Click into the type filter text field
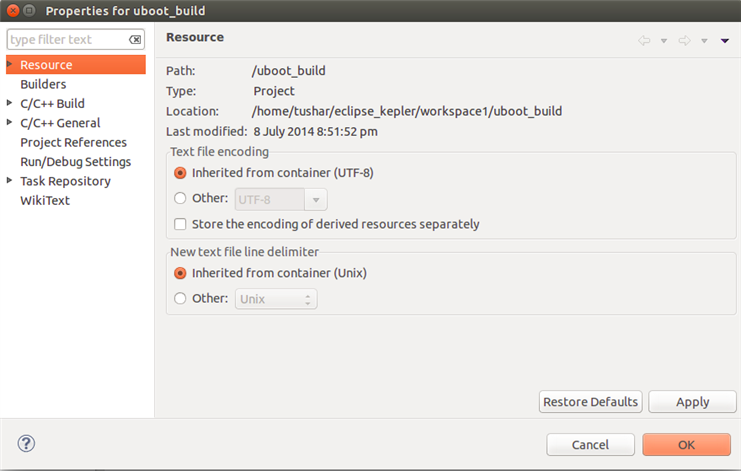The height and width of the screenshot is (471, 741). click(x=66, y=40)
